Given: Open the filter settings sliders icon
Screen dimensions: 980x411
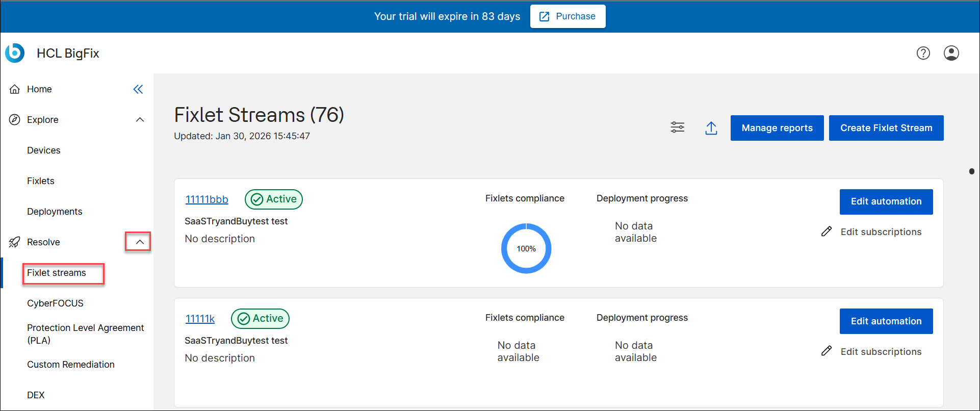Looking at the screenshot, I should point(677,127).
